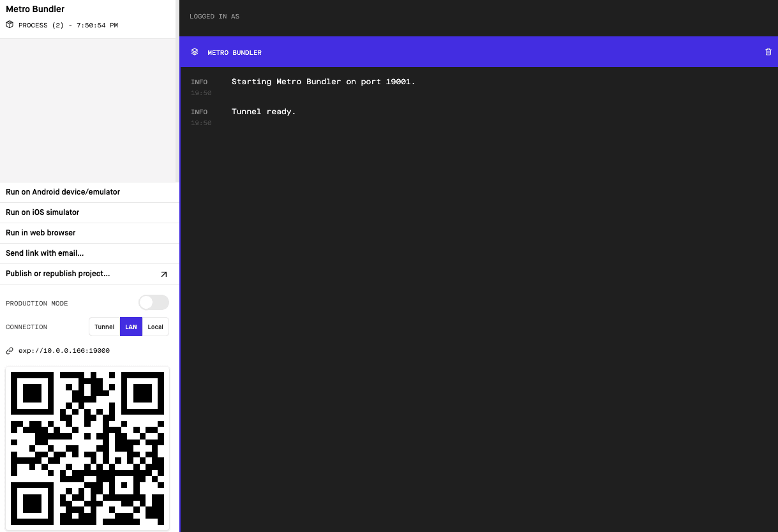Click the expo QR code image
Viewport: 778px width, 532px height.
(87, 448)
